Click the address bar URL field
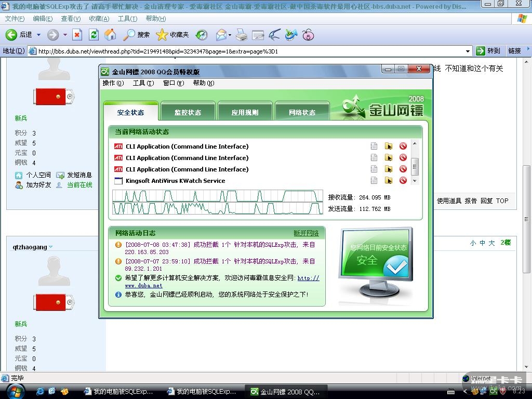 coord(250,51)
